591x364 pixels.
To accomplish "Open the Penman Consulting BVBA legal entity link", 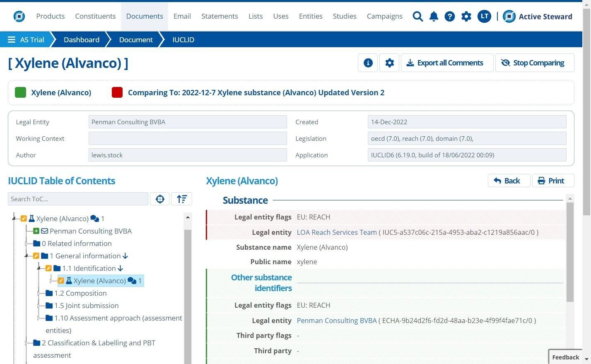I will 336,321.
